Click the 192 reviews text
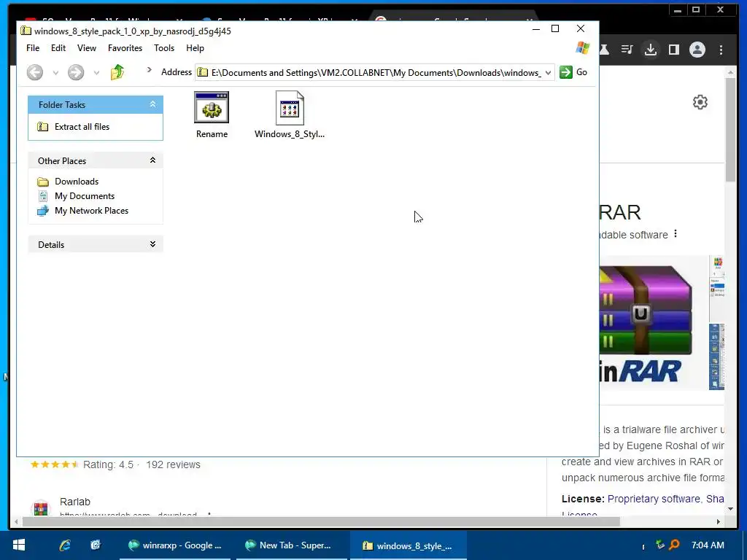747x560 pixels. tap(173, 464)
